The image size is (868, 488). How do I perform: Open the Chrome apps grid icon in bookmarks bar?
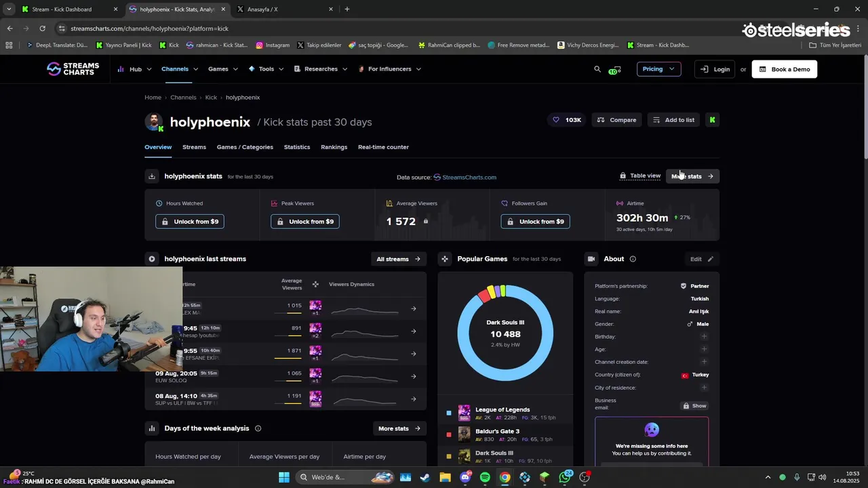click(x=9, y=45)
